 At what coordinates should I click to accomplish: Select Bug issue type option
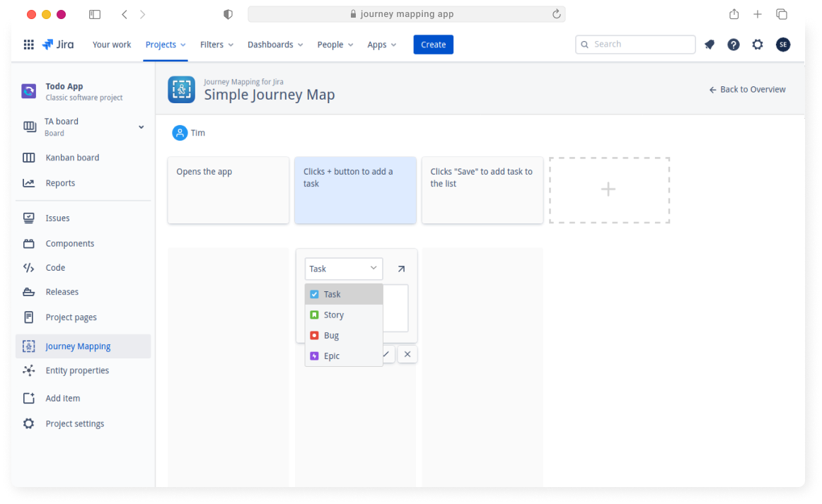tap(344, 335)
